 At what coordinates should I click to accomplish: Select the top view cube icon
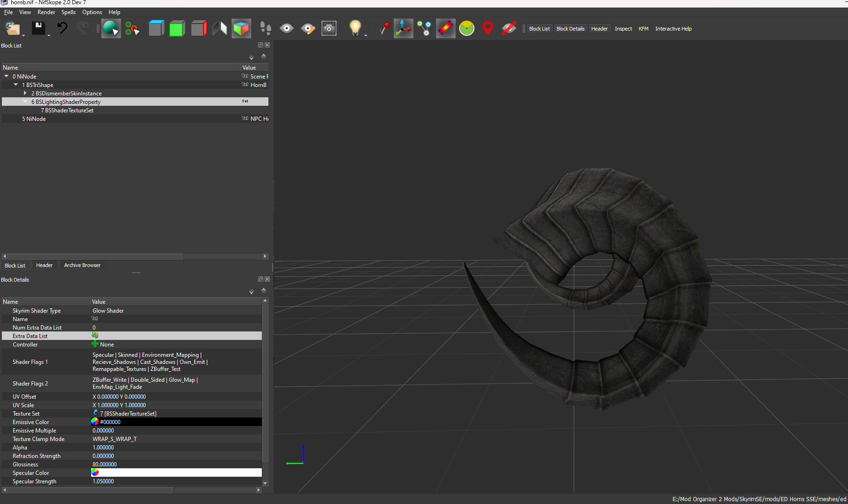(x=156, y=29)
